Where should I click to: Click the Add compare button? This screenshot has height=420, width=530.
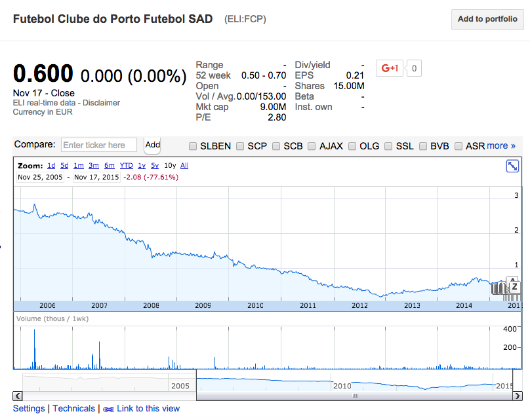(x=152, y=145)
